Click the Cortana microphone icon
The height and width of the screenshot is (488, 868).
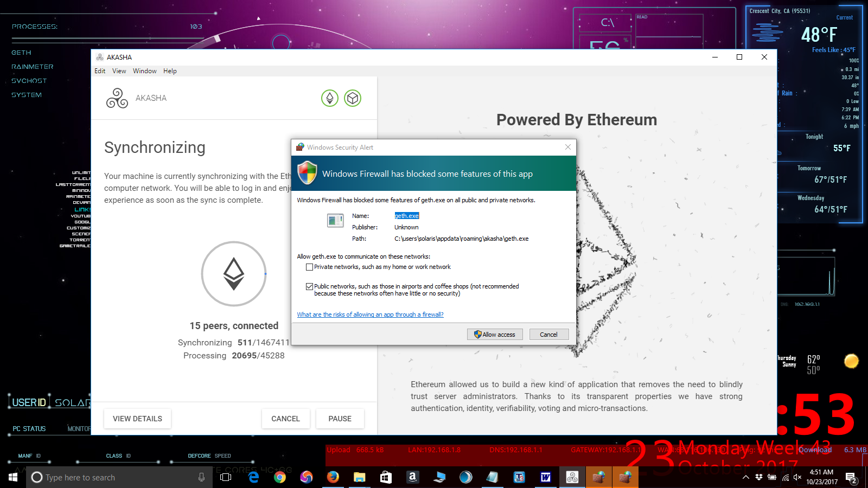201,477
